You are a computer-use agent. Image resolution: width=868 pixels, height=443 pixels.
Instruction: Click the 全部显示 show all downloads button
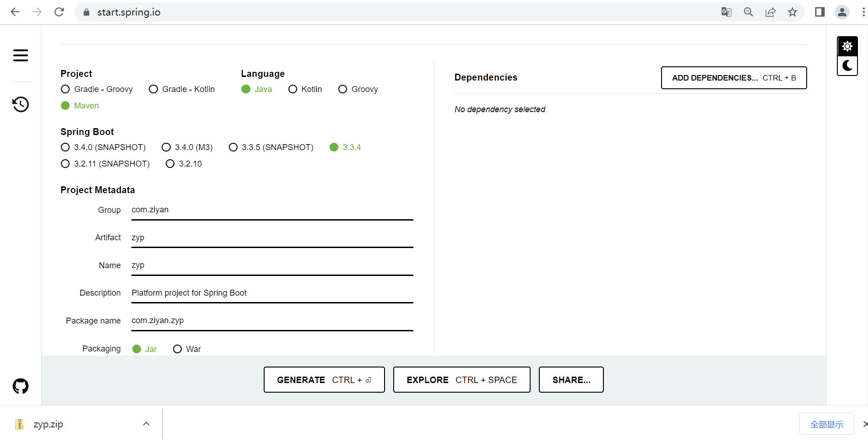point(827,424)
